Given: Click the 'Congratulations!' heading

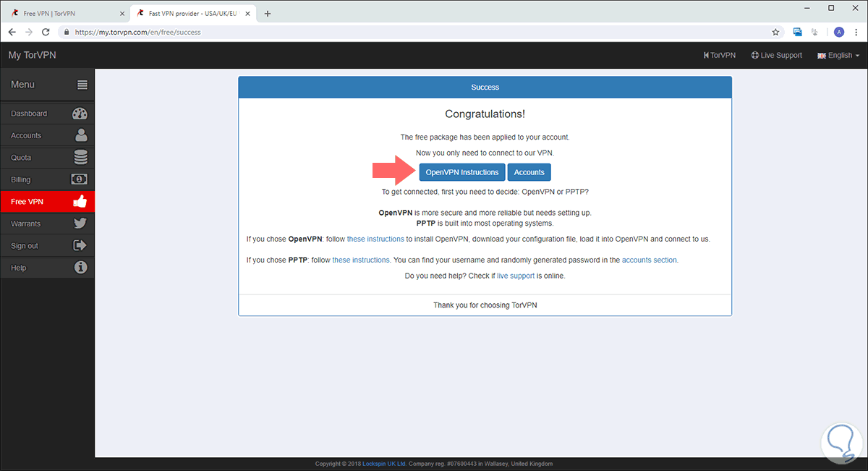Looking at the screenshot, I should coord(485,114).
